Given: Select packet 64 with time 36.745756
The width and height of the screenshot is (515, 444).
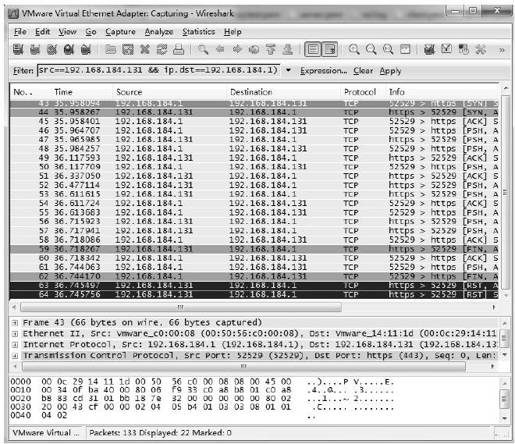Looking at the screenshot, I should point(254,294).
